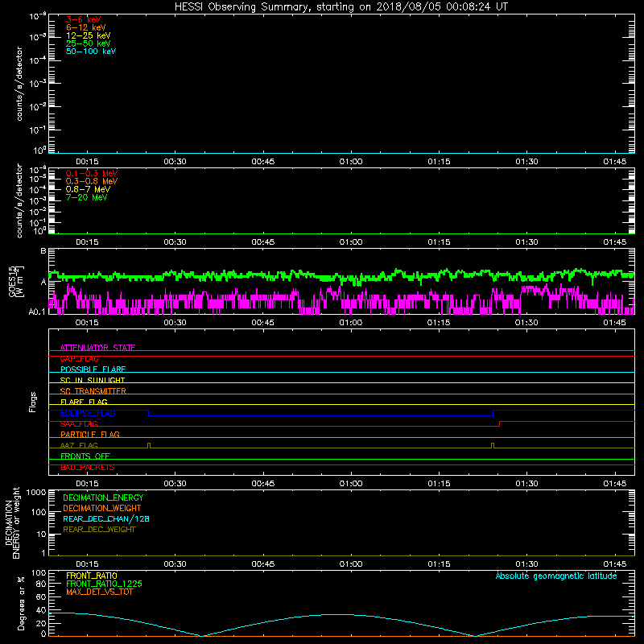
Task: Click the FRONT_RATIO legend label
Action: (92, 576)
